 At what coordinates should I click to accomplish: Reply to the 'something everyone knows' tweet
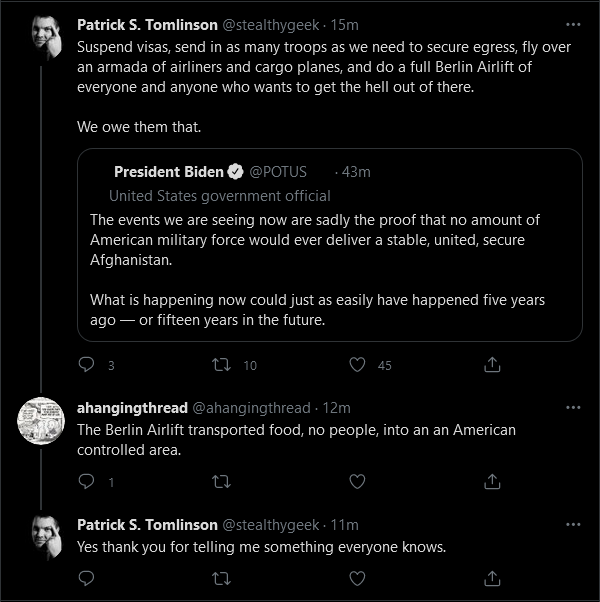86,578
